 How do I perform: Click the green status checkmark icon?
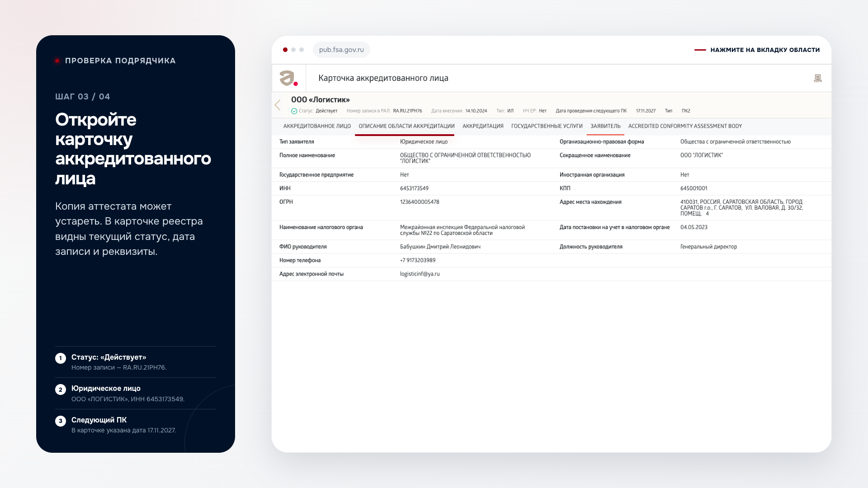coord(294,111)
